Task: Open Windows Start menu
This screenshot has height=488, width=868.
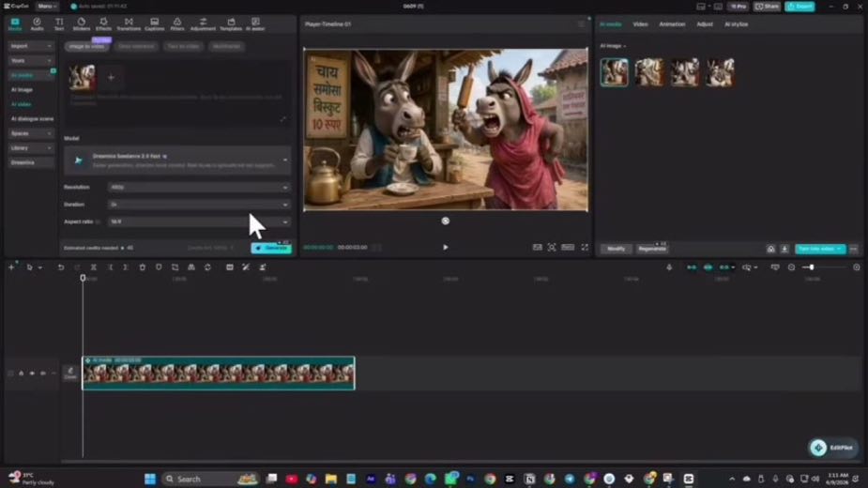Action: (x=149, y=479)
